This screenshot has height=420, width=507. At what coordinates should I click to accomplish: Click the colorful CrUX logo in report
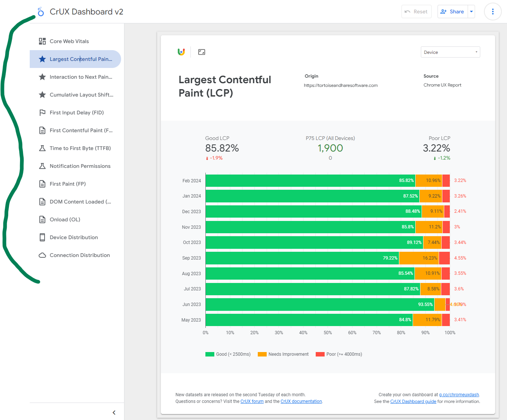181,52
